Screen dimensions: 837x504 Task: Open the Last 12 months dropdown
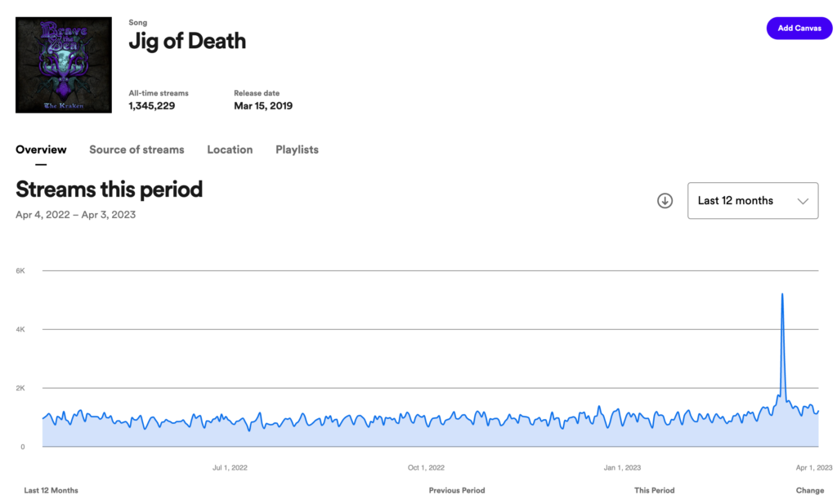[752, 201]
